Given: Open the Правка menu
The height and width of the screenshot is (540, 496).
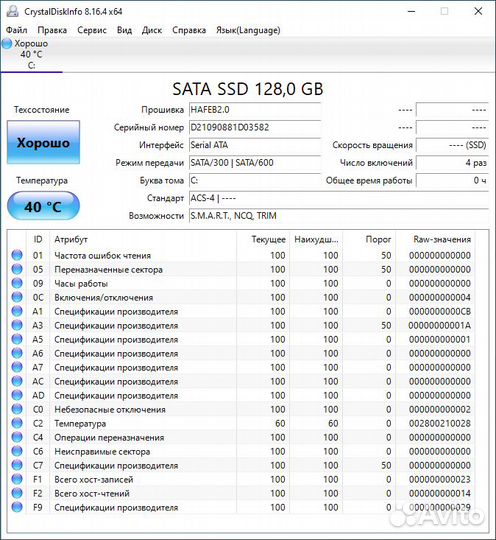Looking at the screenshot, I should click(x=52, y=30).
